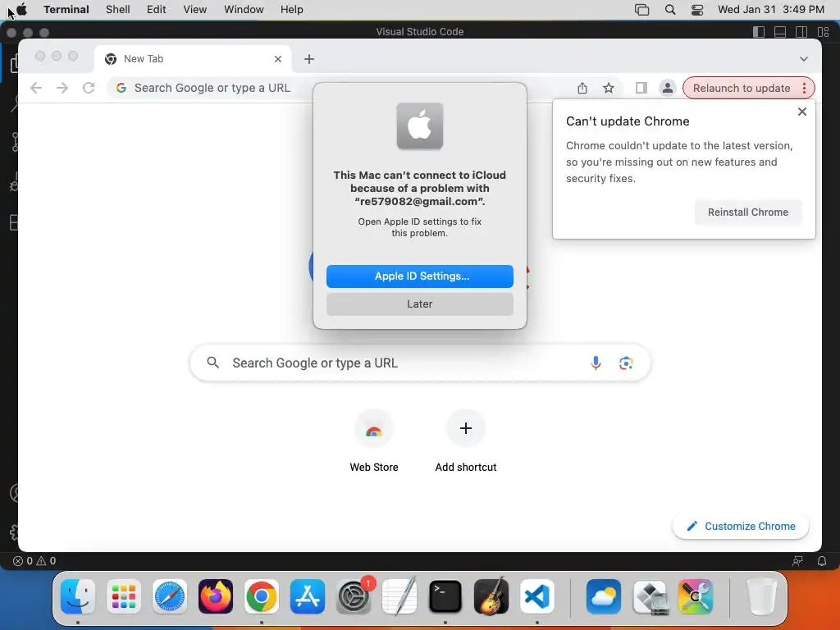
Task: Open Safari from the Dock
Action: [x=170, y=596]
